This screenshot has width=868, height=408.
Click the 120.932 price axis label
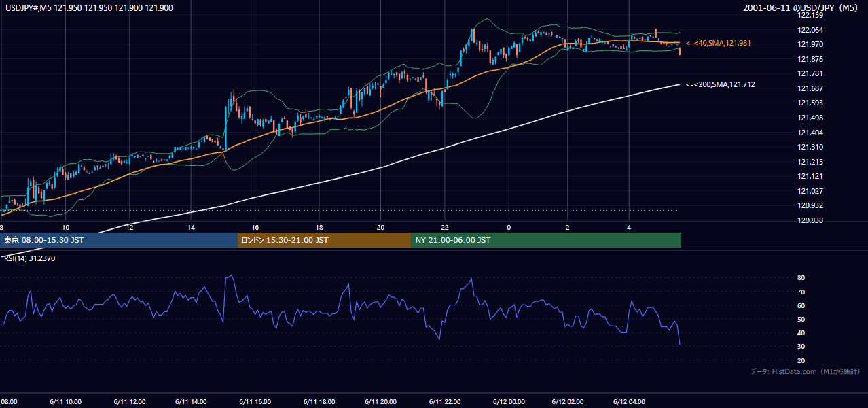pyautogui.click(x=810, y=205)
